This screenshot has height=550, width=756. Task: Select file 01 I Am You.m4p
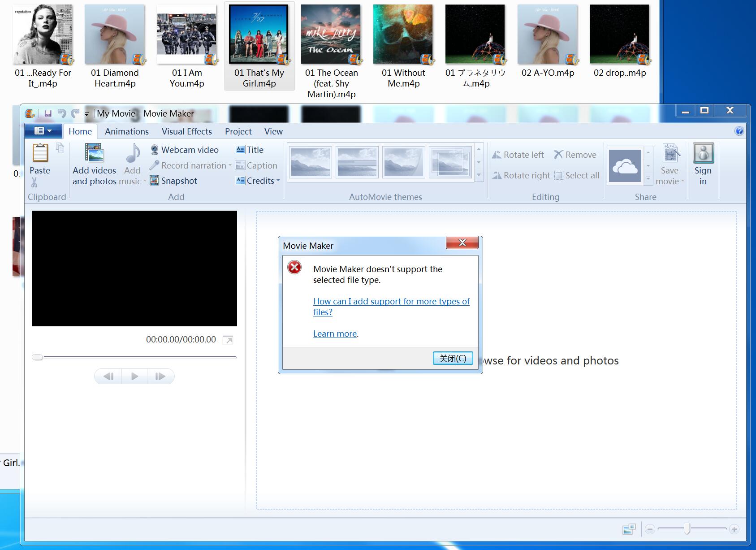(187, 46)
